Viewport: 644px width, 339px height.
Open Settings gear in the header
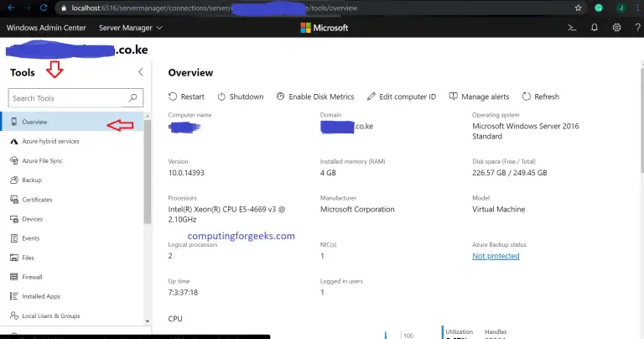pyautogui.click(x=616, y=28)
